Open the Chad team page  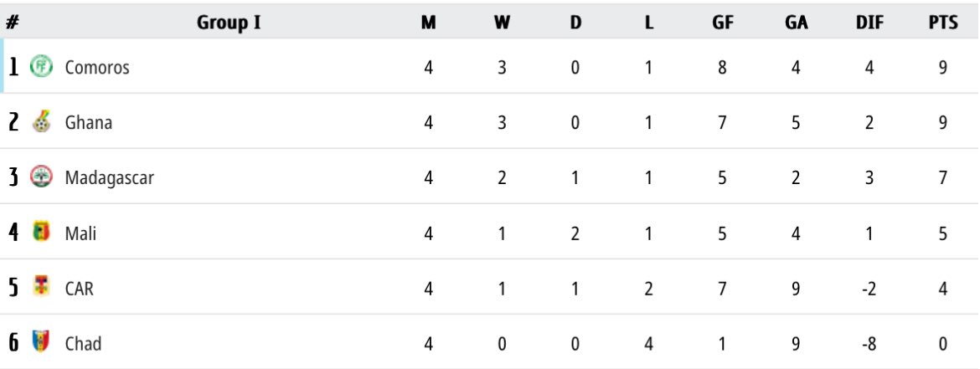[x=83, y=344]
